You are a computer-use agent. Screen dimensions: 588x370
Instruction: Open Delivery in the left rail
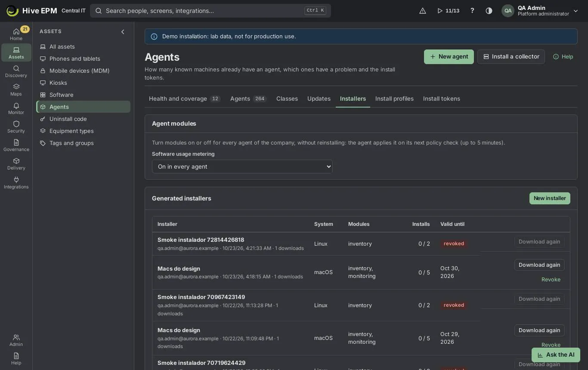click(x=16, y=163)
